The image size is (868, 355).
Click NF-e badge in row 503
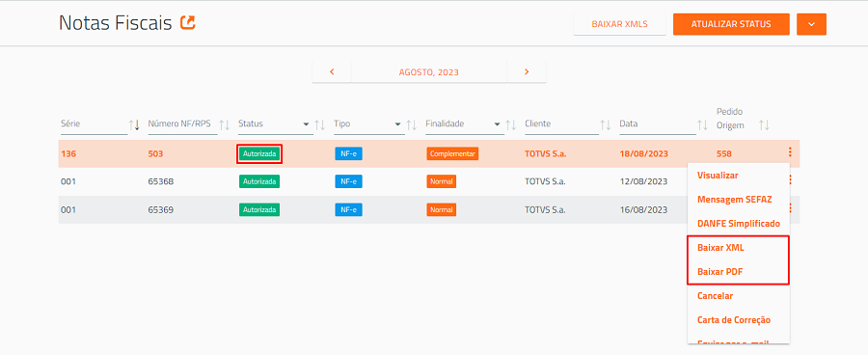349,153
